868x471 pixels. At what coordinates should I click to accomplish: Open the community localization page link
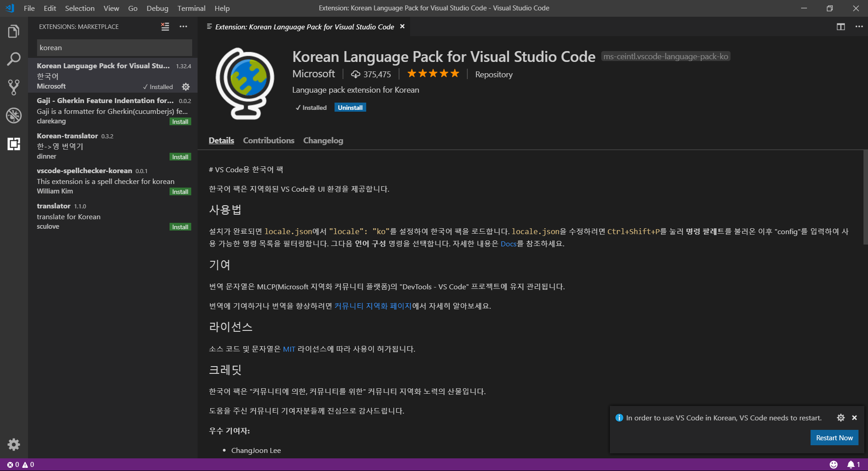coord(373,306)
